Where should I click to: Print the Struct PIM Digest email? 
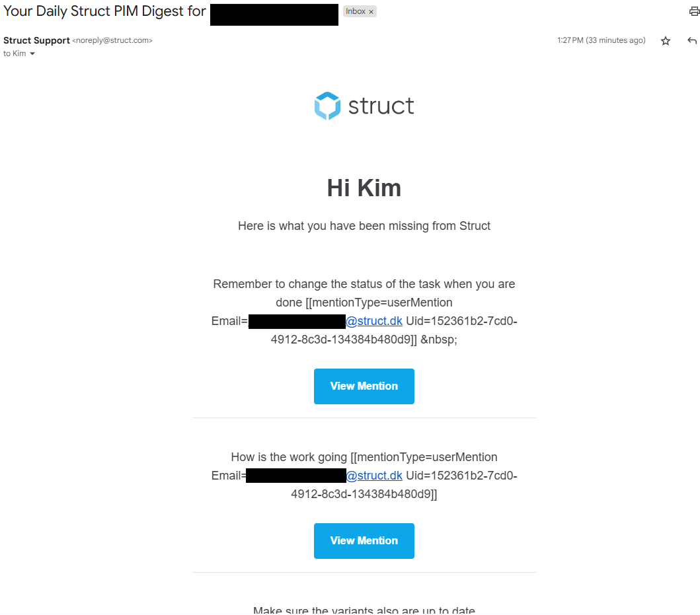pyautogui.click(x=693, y=11)
